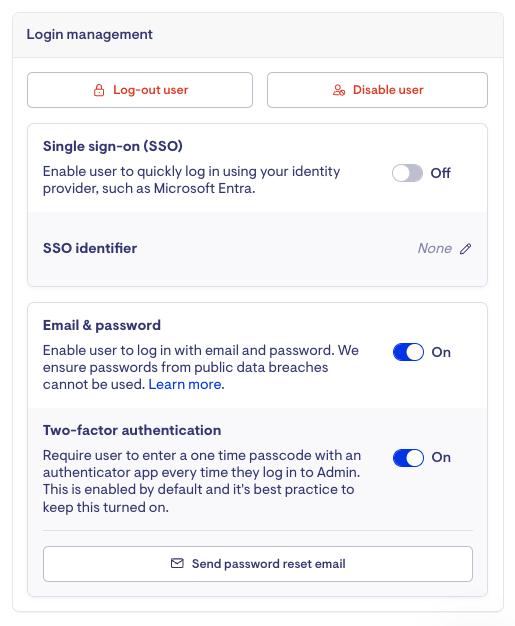The width and height of the screenshot is (515, 626).
Task: Edit SSO identifier using the pencil icon
Action: 465,249
